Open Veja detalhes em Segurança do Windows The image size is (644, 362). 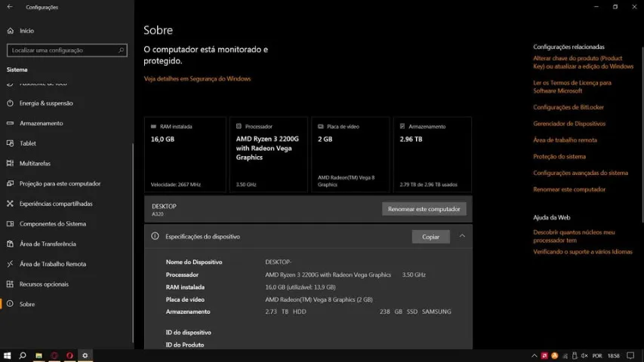[197, 78]
